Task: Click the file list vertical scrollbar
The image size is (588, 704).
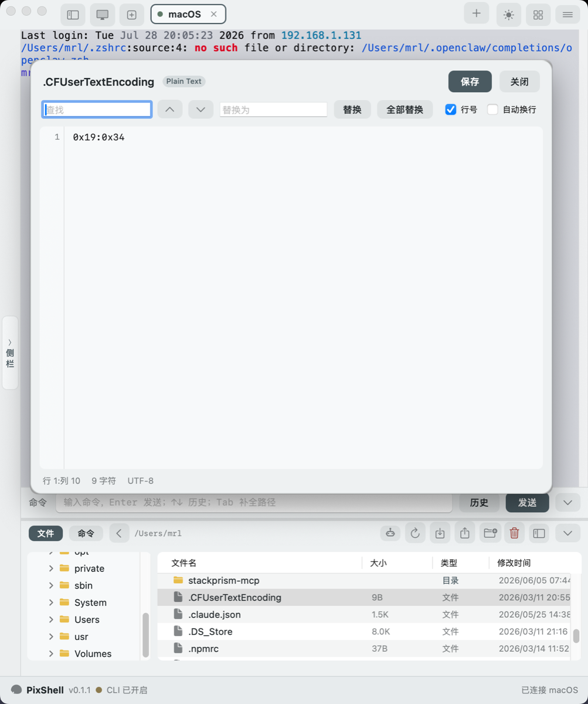Action: pos(576,636)
